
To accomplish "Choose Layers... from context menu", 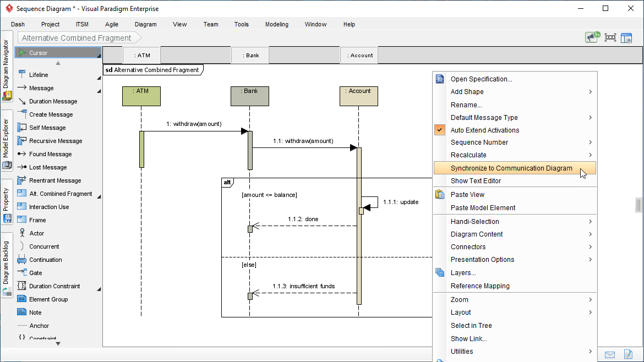I will 515,272.
